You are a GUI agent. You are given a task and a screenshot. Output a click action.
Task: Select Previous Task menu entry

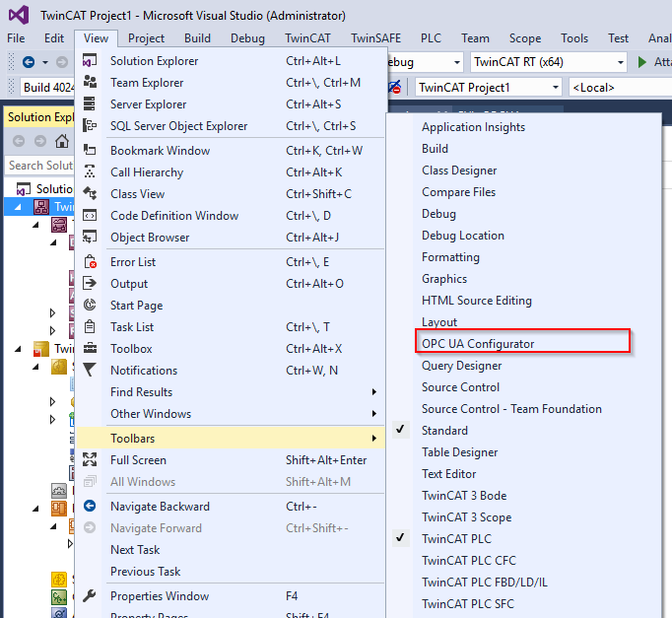[145, 572]
